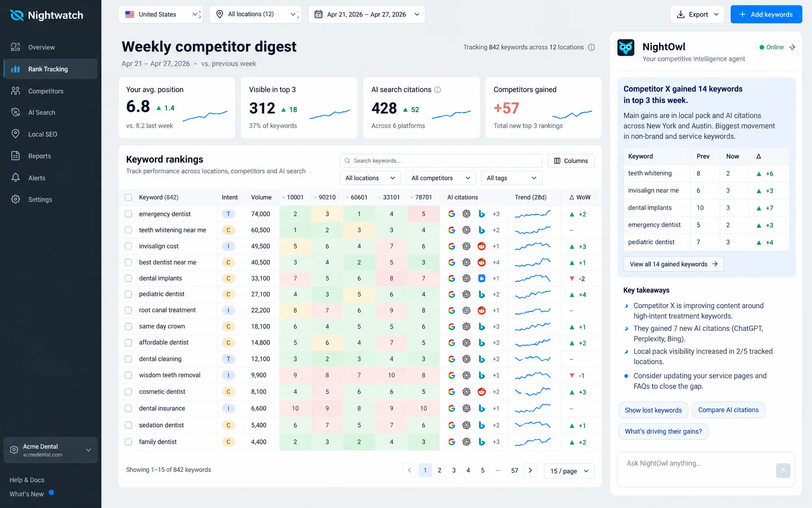Screen dimensions: 812x508
Task: Click Google icon in emergency dentist row
Action: [x=452, y=214]
